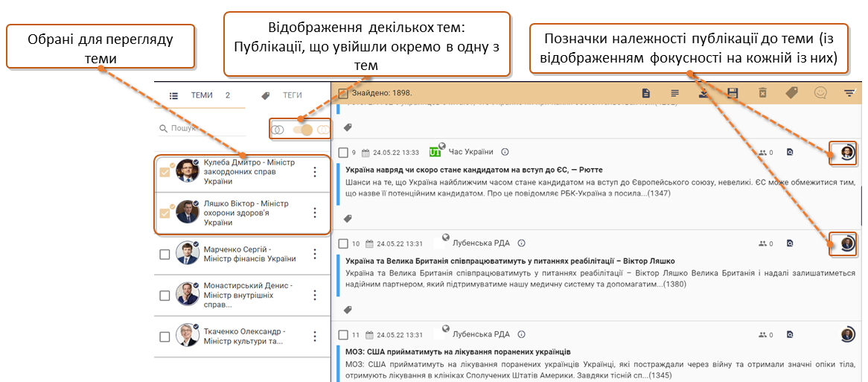Image resolution: width=868 pixels, height=382 pixels.
Task: Click document search icon in publication 9 row
Action: 790,152
